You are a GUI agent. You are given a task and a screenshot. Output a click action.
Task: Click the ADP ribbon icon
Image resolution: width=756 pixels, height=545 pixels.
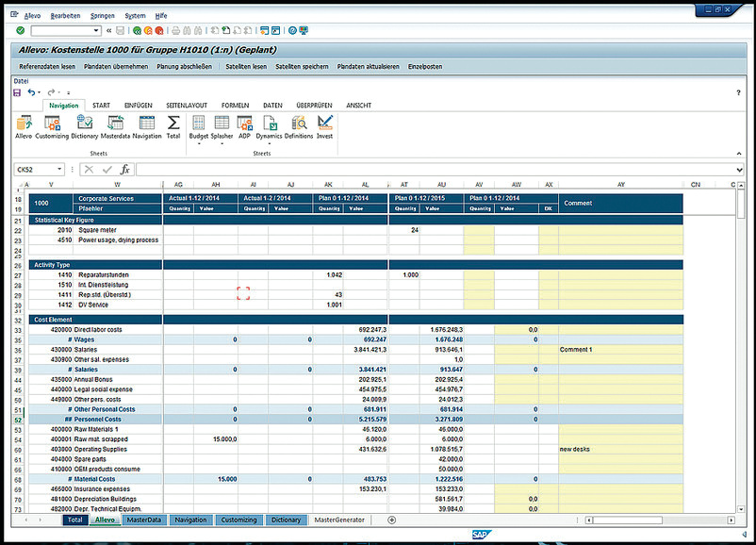tap(244, 124)
